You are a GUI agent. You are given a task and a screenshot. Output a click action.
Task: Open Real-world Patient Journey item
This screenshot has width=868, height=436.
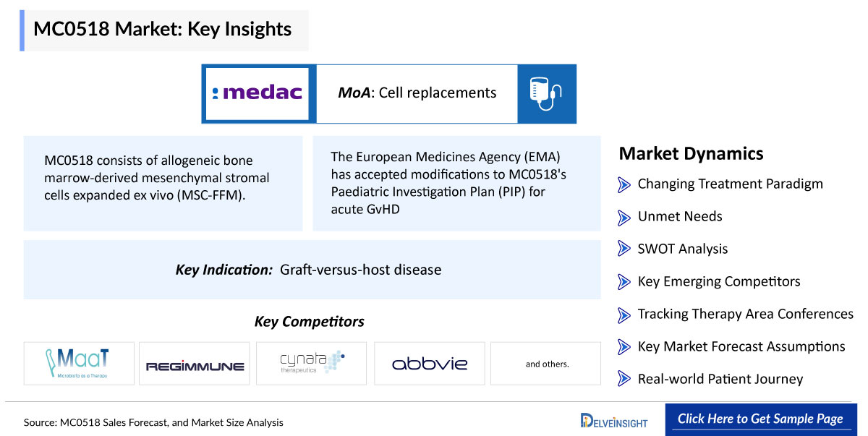[720, 379]
